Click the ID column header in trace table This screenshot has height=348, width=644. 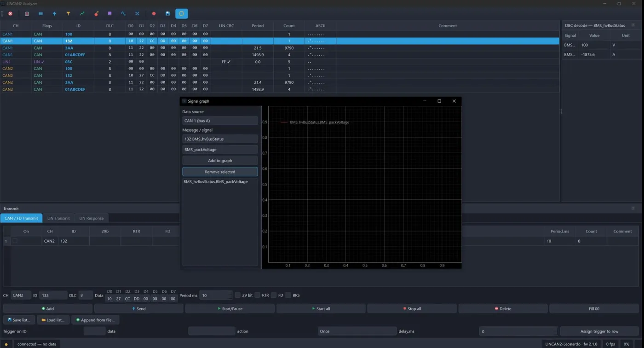pyautogui.click(x=78, y=25)
